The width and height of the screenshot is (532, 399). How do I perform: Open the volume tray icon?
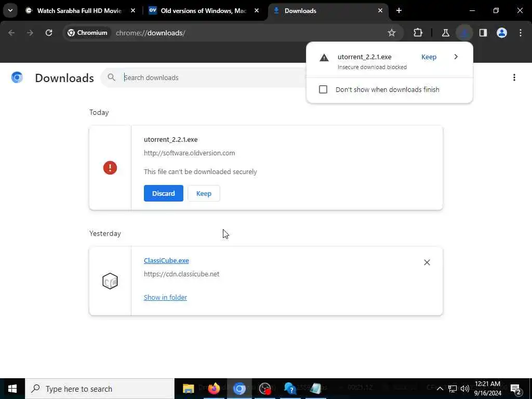[x=465, y=389]
